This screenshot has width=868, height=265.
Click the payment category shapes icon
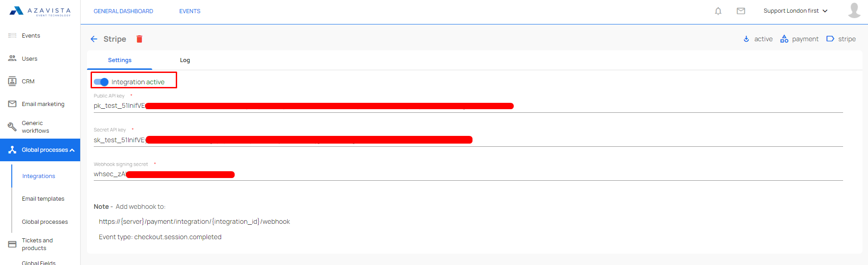pyautogui.click(x=784, y=39)
